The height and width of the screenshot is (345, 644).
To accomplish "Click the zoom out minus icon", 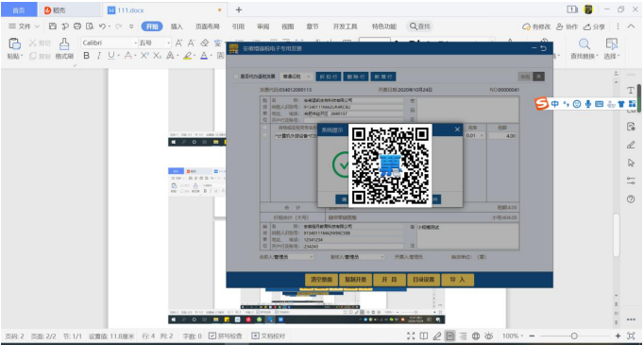I will (x=532, y=336).
